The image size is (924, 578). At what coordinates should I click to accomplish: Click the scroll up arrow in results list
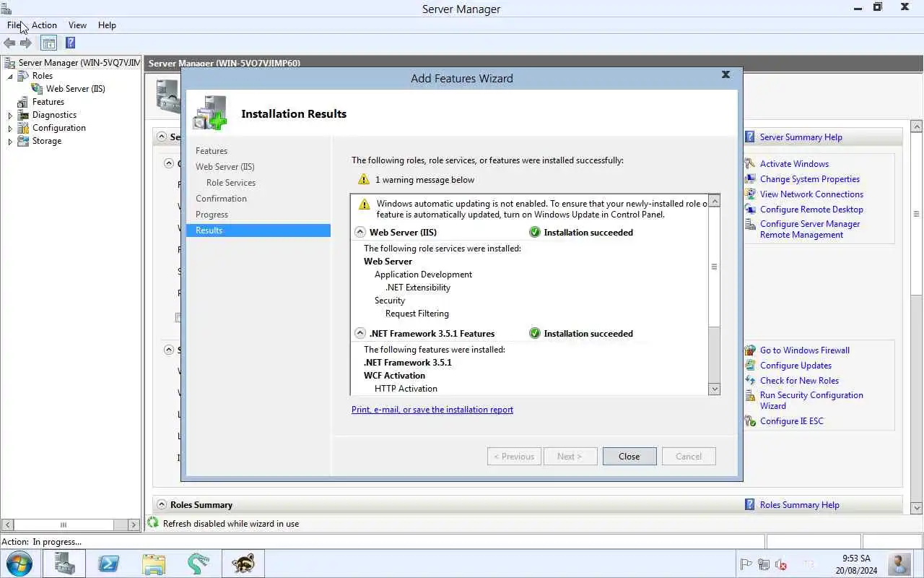click(x=715, y=201)
